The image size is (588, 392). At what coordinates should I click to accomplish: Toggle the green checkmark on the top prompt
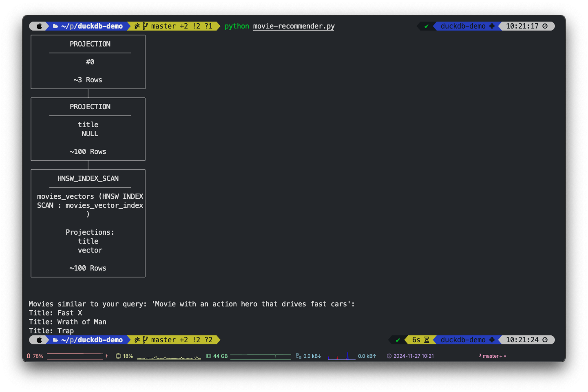(427, 26)
